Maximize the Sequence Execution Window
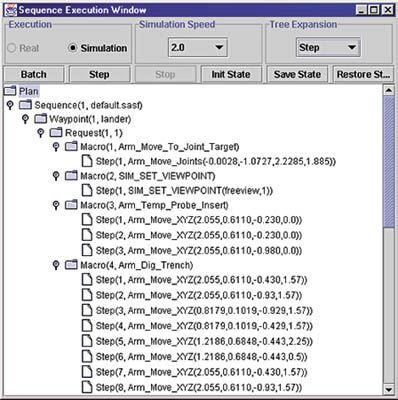Image resolution: width=398 pixels, height=400 pixels. pos(374,10)
